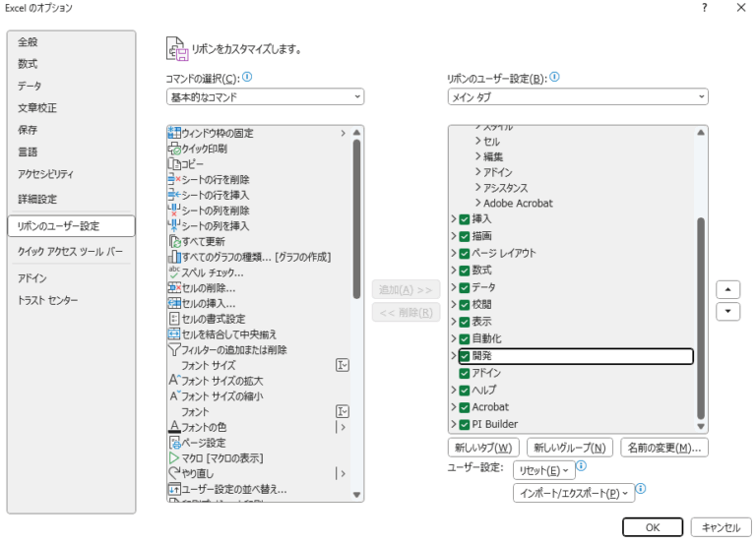Viewport: 756px width, 545px height.
Task: Click the command list vertical scrollbar
Action: click(356, 216)
